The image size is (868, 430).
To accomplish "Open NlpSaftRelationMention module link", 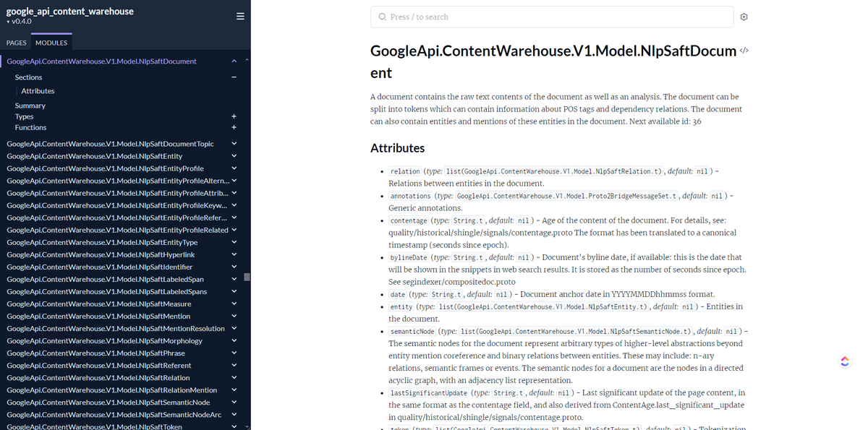I will 111,390.
